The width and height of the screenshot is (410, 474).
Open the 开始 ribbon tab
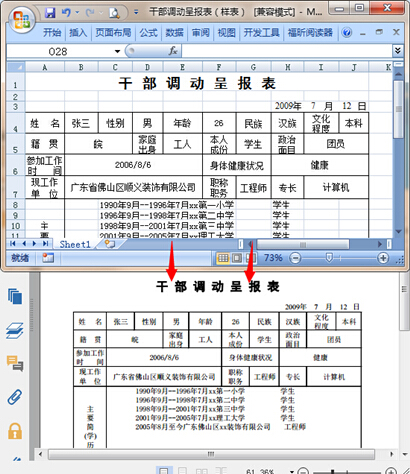(52, 33)
